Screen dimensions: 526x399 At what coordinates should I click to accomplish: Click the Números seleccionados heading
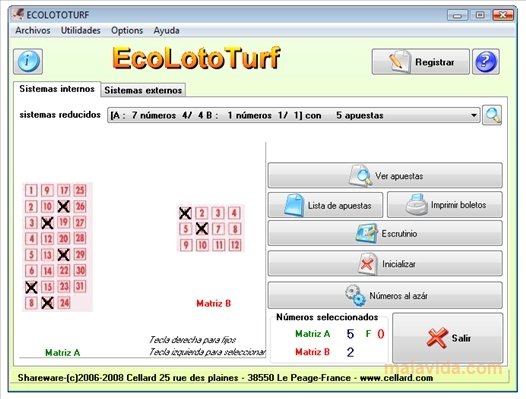click(327, 317)
